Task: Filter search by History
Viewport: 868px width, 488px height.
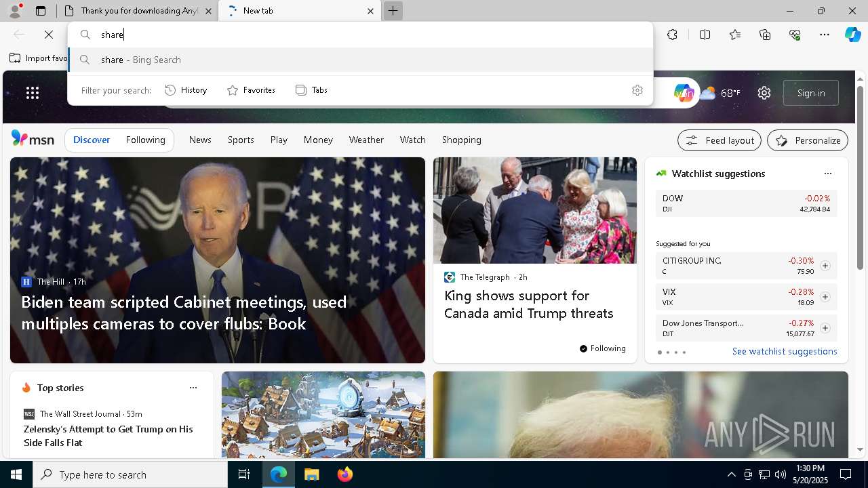Action: coord(186,90)
